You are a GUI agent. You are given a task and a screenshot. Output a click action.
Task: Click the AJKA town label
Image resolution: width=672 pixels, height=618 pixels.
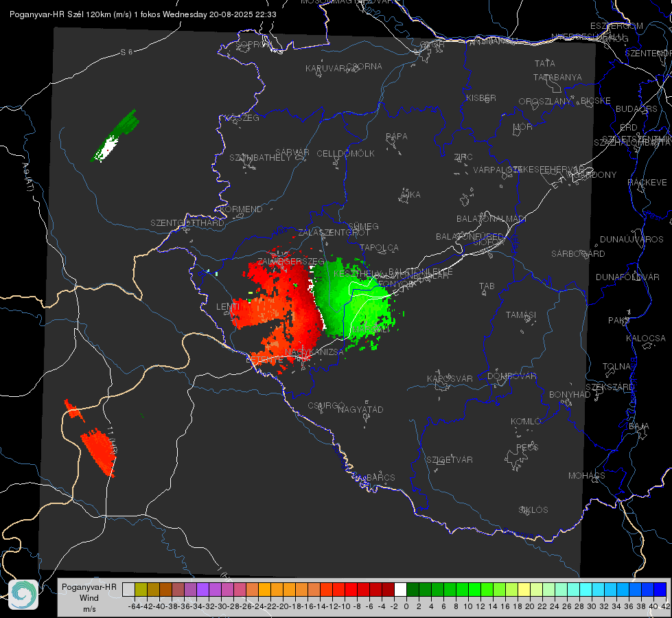410,195
